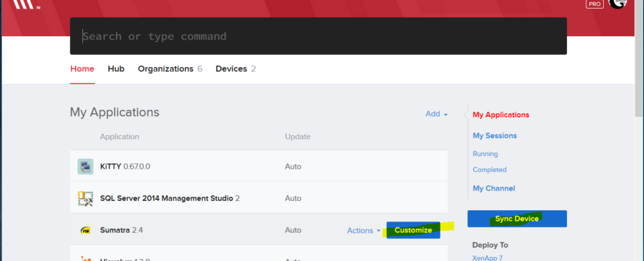The width and height of the screenshot is (644, 261).
Task: Expand the Add dropdown menu
Action: pos(436,114)
